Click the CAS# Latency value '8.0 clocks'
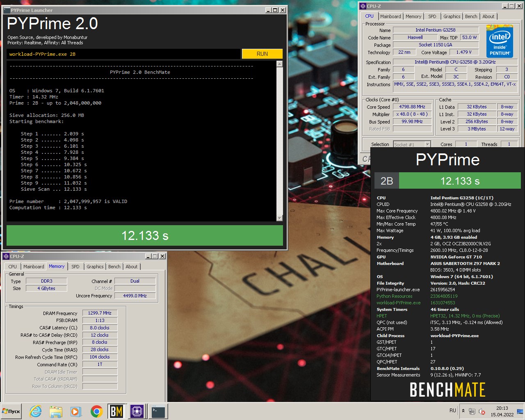The height and width of the screenshot is (420, 525). pyautogui.click(x=100, y=328)
